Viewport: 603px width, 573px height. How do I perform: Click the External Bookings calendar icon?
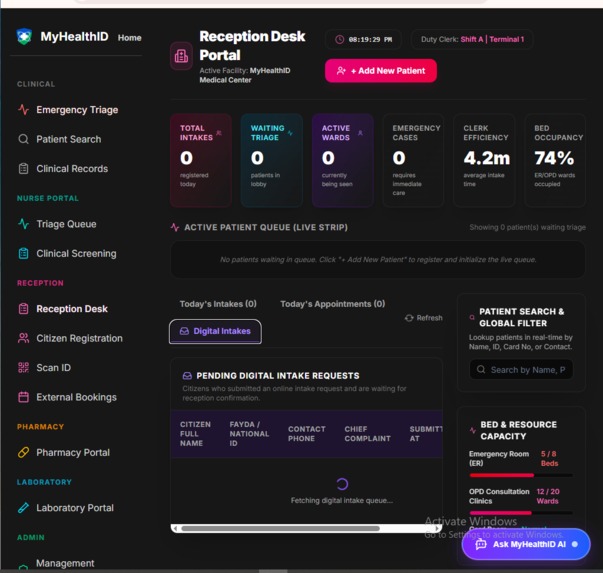coord(23,397)
